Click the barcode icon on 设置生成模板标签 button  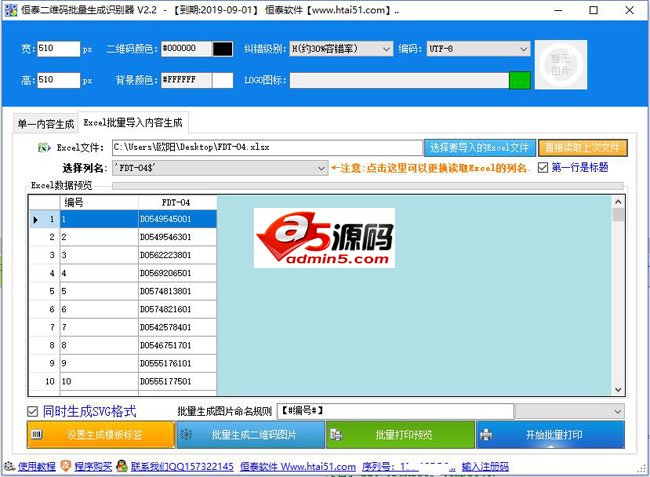[37, 434]
